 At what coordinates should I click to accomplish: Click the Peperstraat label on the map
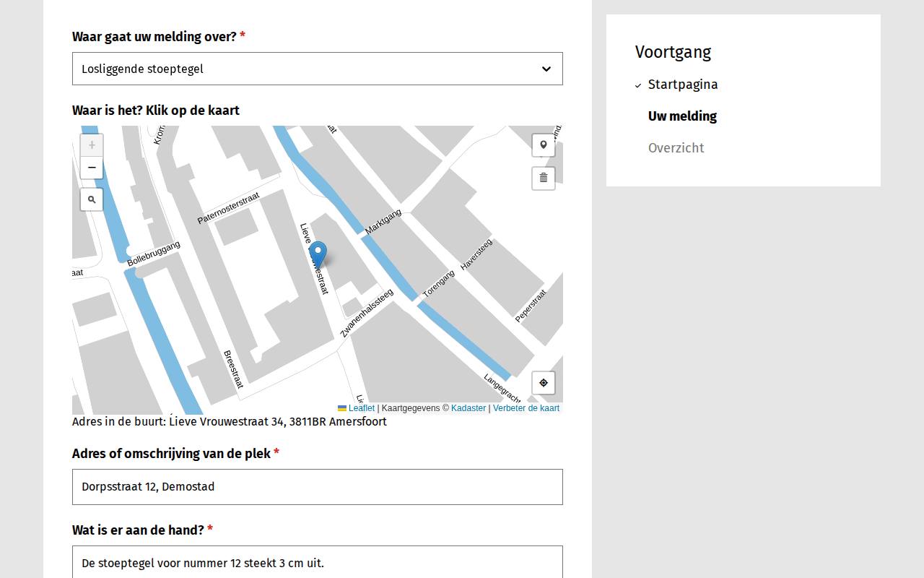pyautogui.click(x=531, y=306)
